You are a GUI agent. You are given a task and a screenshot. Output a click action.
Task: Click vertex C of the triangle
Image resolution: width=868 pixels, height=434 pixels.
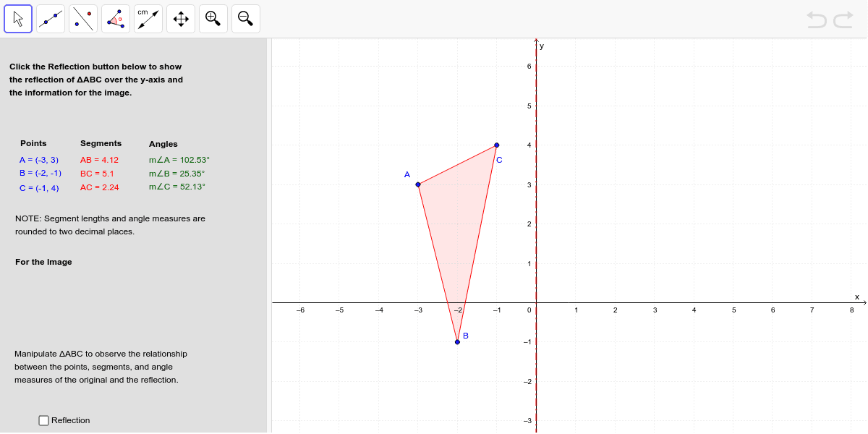coord(496,145)
